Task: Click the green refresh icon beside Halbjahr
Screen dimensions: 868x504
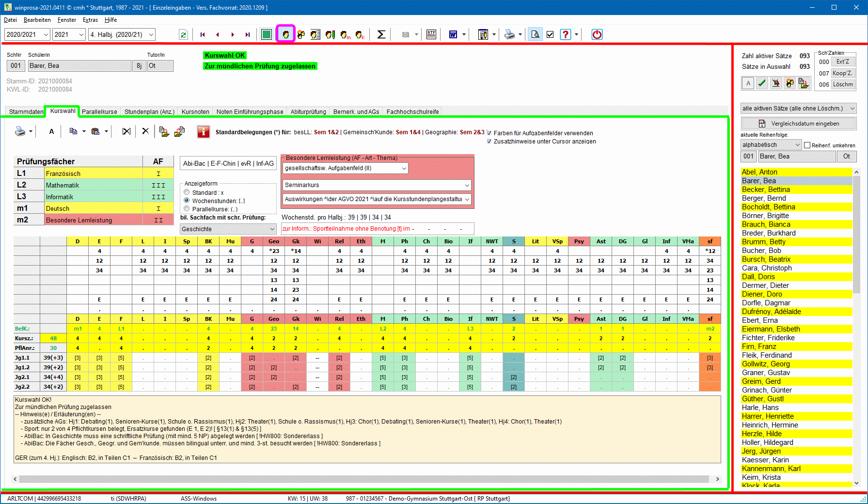Action: point(183,34)
